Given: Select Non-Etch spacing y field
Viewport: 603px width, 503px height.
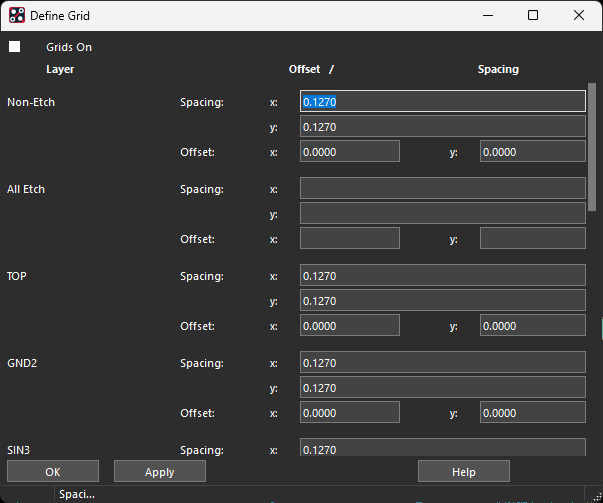Looking at the screenshot, I should click(442, 127).
